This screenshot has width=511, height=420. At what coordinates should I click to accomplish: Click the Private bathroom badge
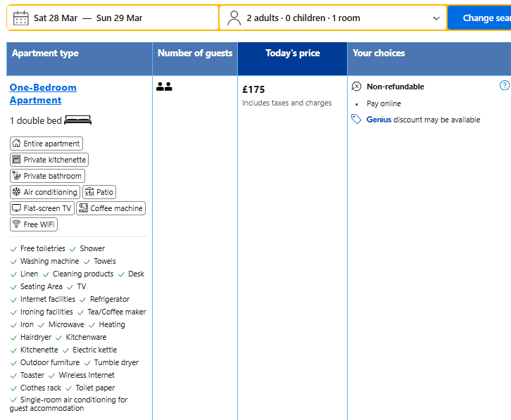[48, 176]
